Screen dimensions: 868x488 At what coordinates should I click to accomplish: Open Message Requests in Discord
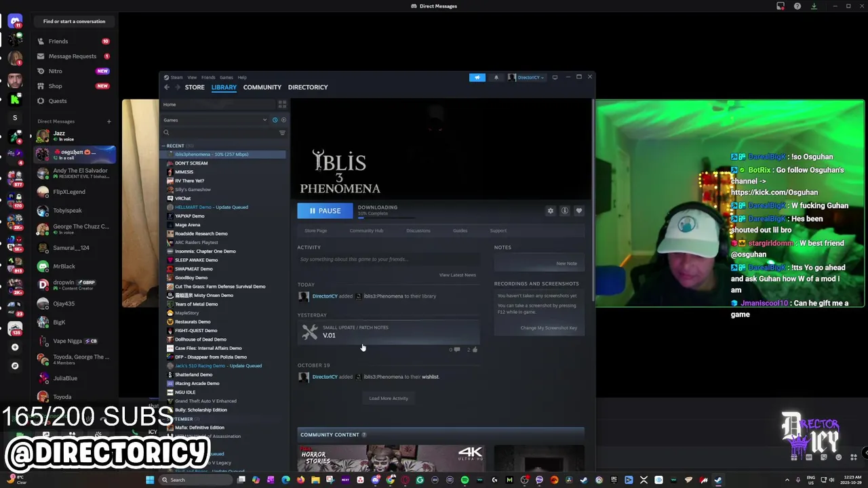[x=73, y=56]
